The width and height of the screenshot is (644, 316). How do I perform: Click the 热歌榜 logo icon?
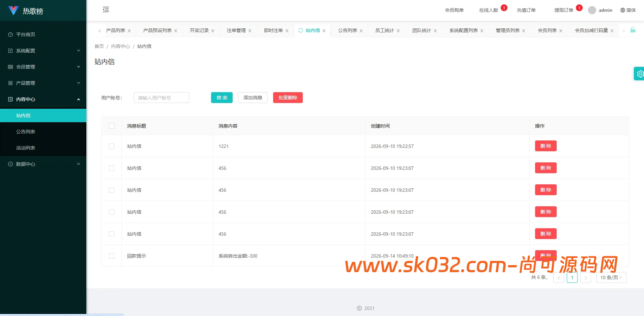coord(13,10)
